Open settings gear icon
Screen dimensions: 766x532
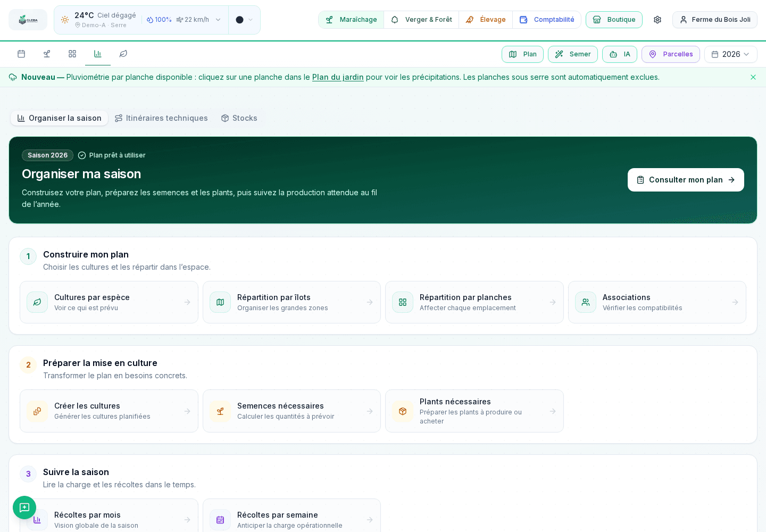click(x=657, y=20)
